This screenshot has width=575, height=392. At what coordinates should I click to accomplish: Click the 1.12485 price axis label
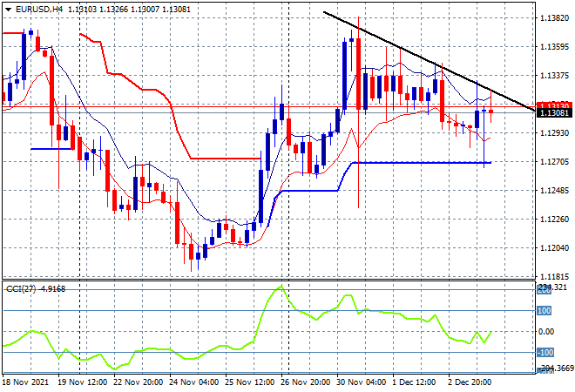pos(554,190)
